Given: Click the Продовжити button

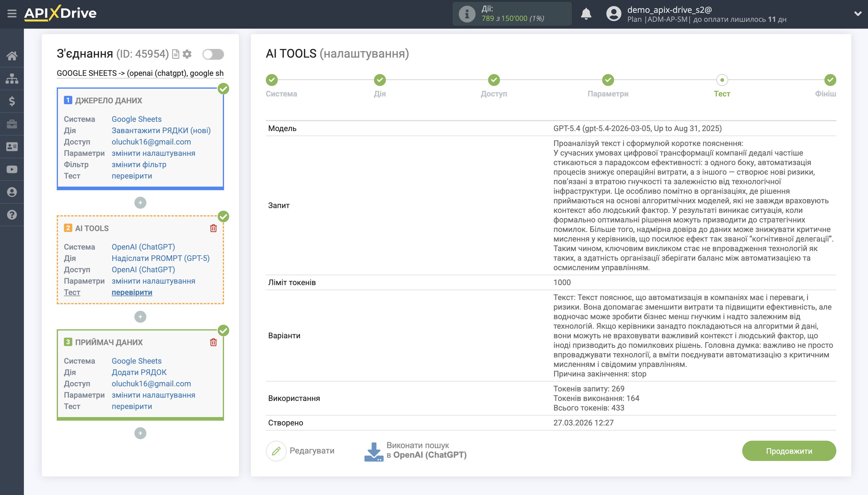Looking at the screenshot, I should click(x=789, y=451).
